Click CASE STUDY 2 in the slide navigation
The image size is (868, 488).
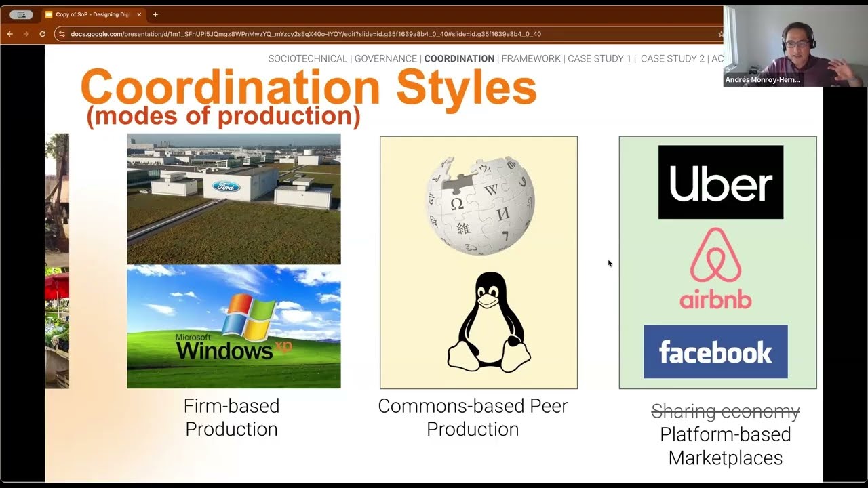click(x=673, y=59)
